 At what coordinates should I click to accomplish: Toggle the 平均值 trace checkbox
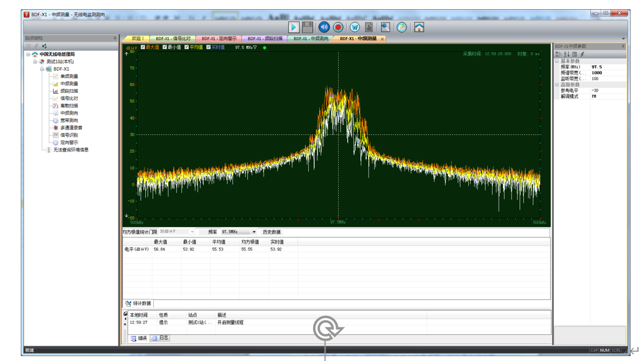click(187, 47)
